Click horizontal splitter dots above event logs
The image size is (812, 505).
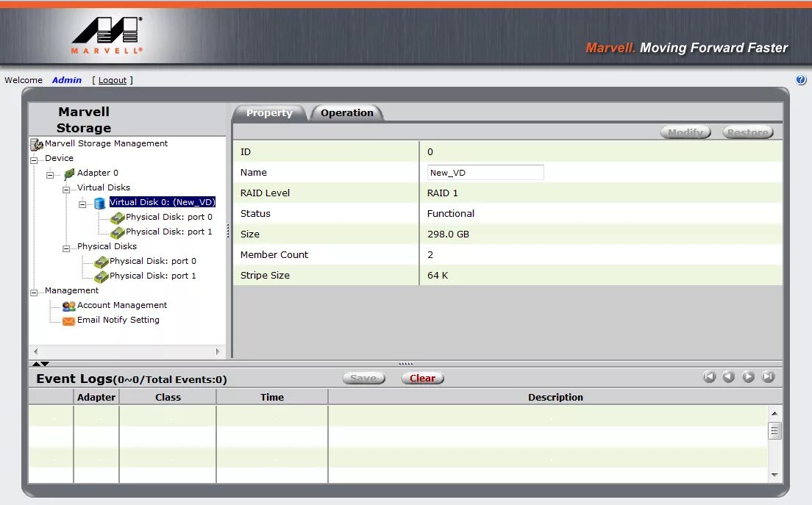(x=405, y=364)
